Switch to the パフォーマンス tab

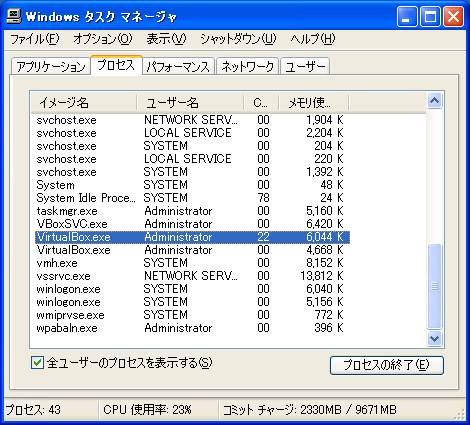click(x=178, y=67)
